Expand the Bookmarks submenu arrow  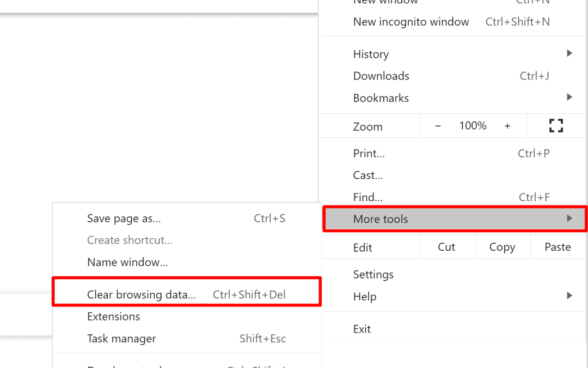tap(569, 97)
